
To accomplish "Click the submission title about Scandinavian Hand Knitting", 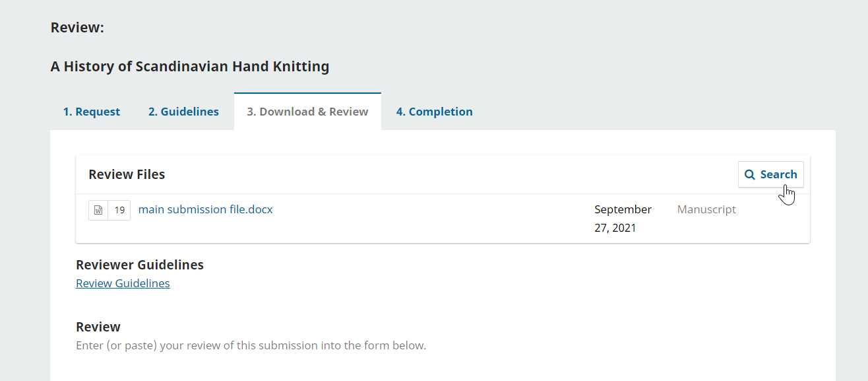I will [189, 67].
